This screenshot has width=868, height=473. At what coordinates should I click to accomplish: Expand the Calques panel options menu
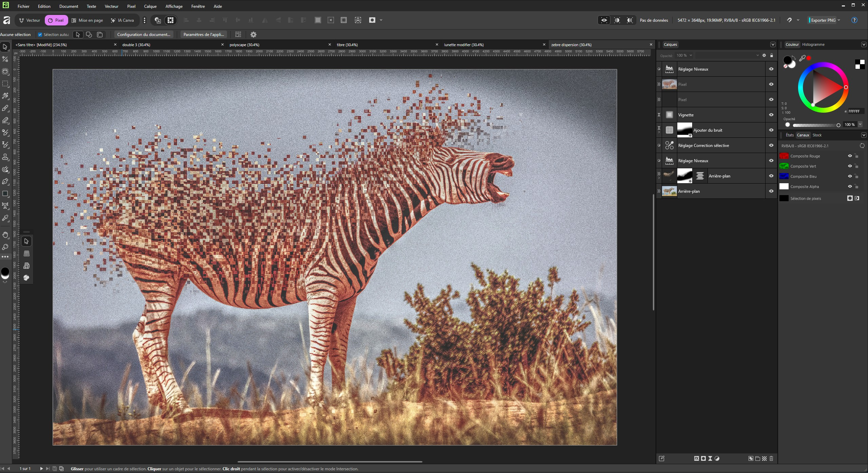[x=773, y=44]
